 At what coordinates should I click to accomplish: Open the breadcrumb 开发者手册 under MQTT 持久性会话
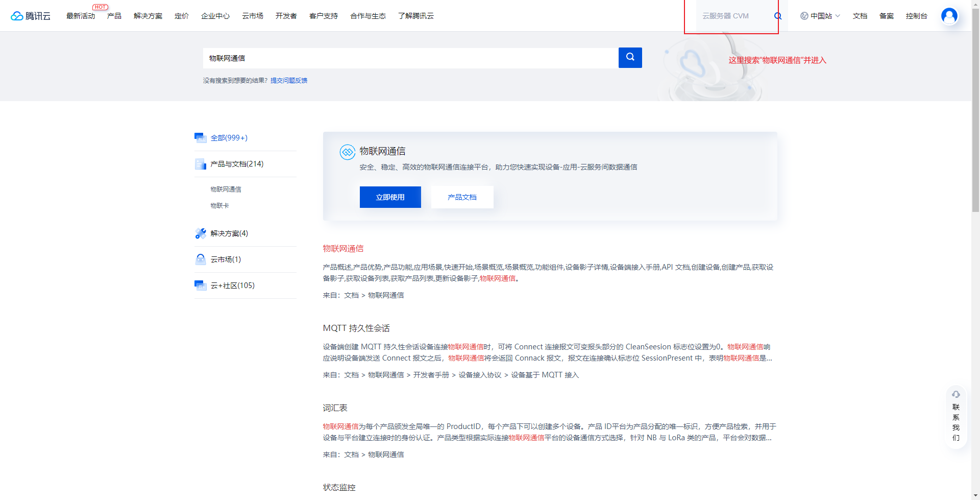tap(431, 374)
